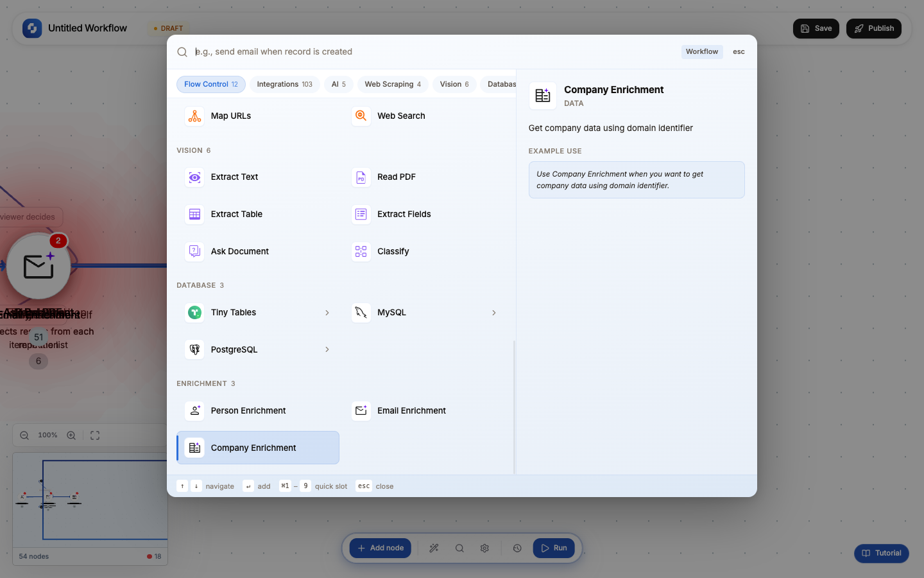Select the Ask Document icon
924x578 pixels.
click(x=194, y=252)
